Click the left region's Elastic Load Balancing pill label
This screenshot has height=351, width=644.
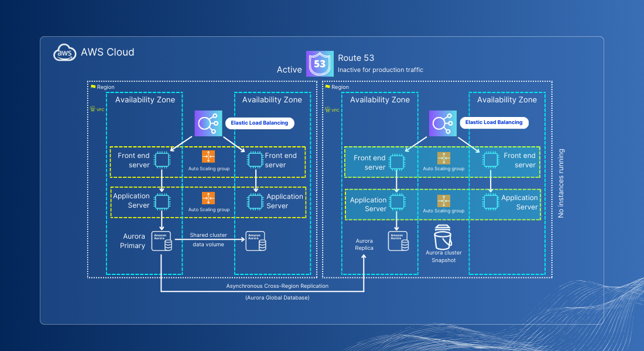[259, 123]
